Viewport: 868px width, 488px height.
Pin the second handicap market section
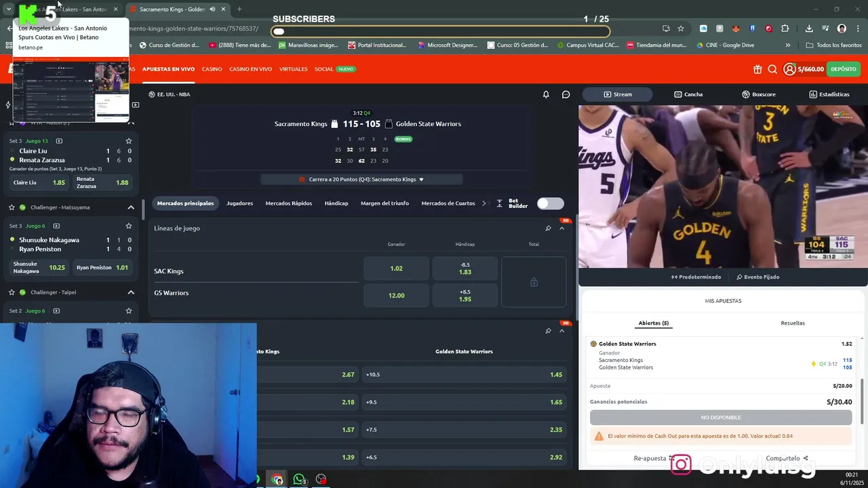pos(548,331)
